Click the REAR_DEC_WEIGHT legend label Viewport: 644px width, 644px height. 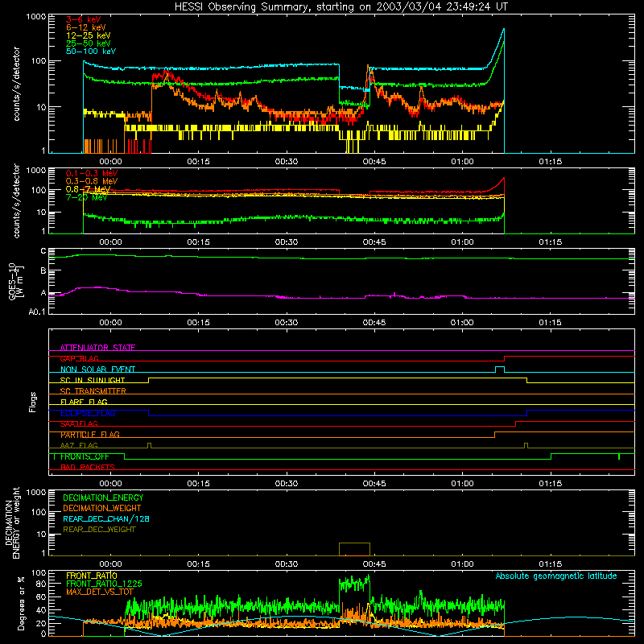(99, 530)
